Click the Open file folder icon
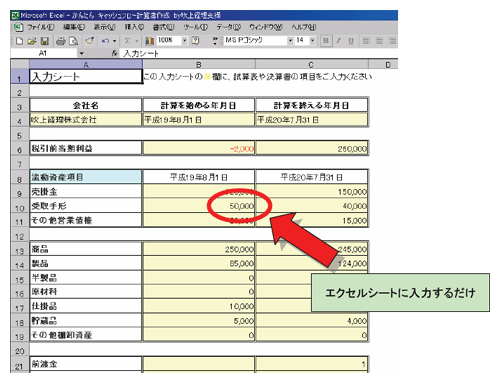Image resolution: width=500 pixels, height=383 pixels. pyautogui.click(x=32, y=41)
